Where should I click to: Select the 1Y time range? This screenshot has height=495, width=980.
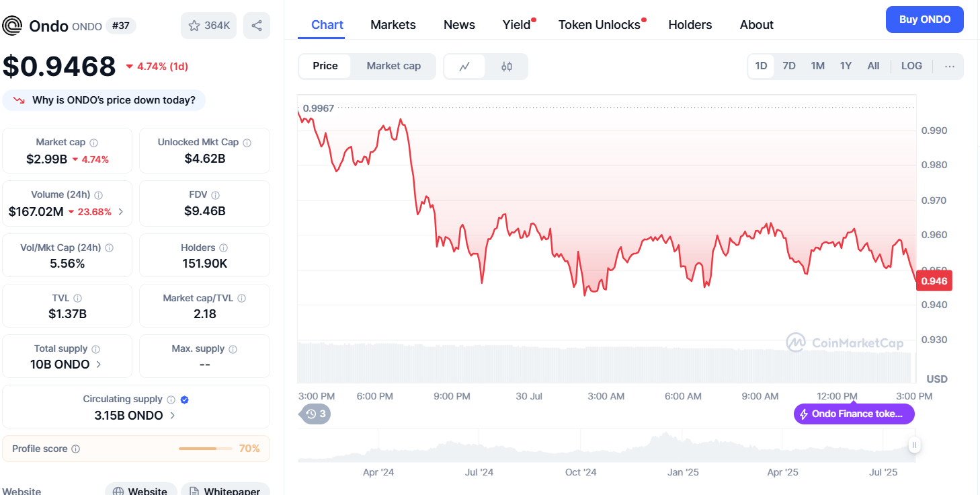[846, 66]
